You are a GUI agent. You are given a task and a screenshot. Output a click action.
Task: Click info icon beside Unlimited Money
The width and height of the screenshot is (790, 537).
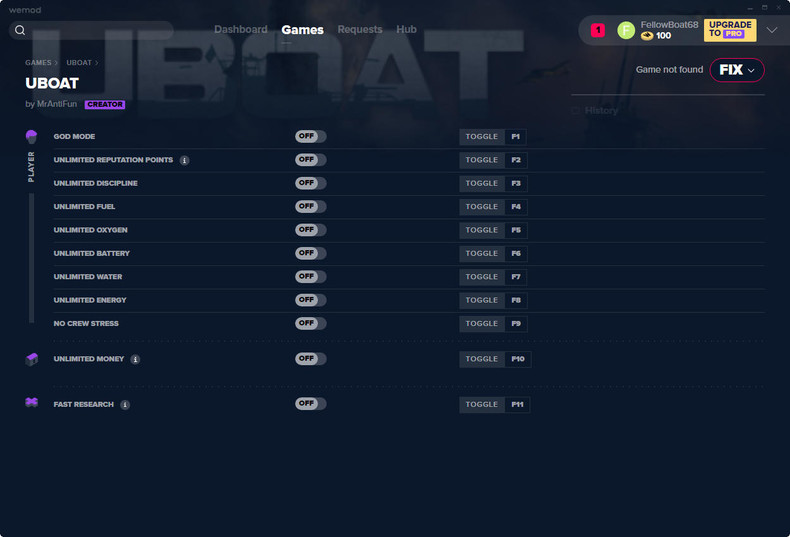tap(135, 359)
